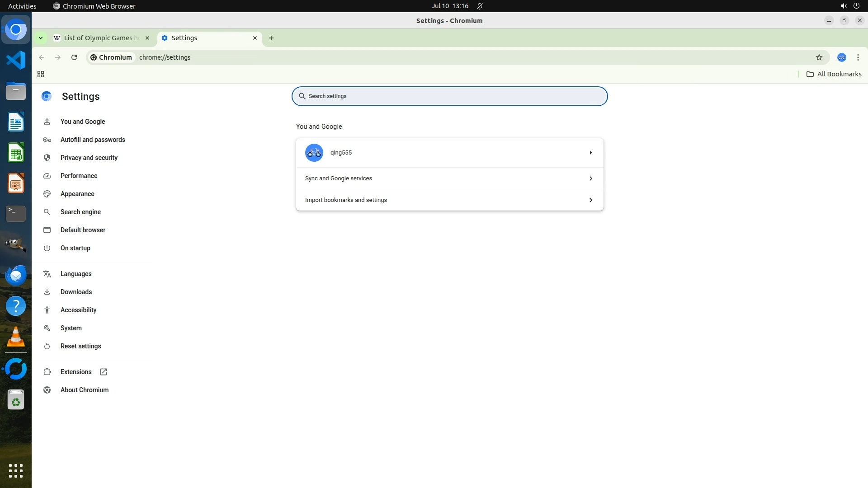Screen dimensions: 868x488
Task: Click the bookmark star icon
Action: click(x=819, y=57)
